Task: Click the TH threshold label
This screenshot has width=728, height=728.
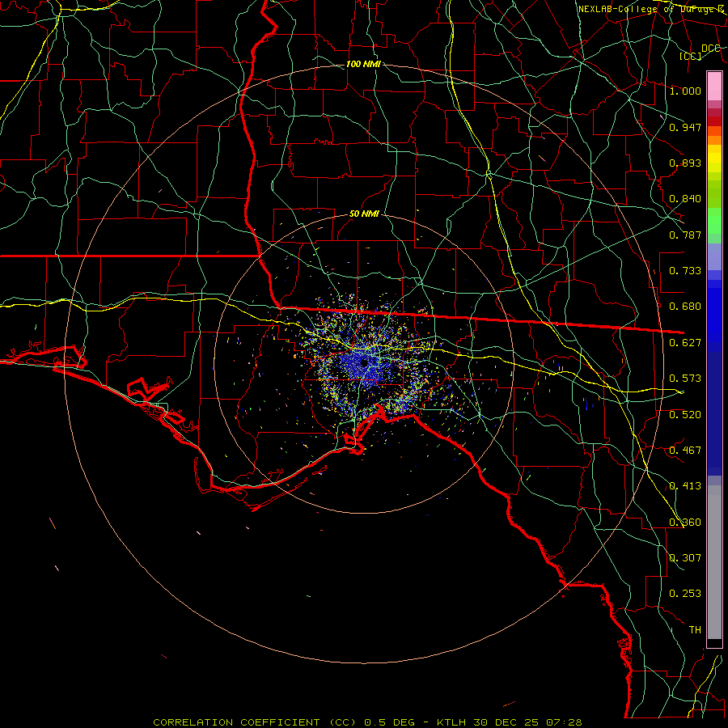Action: 695,629
